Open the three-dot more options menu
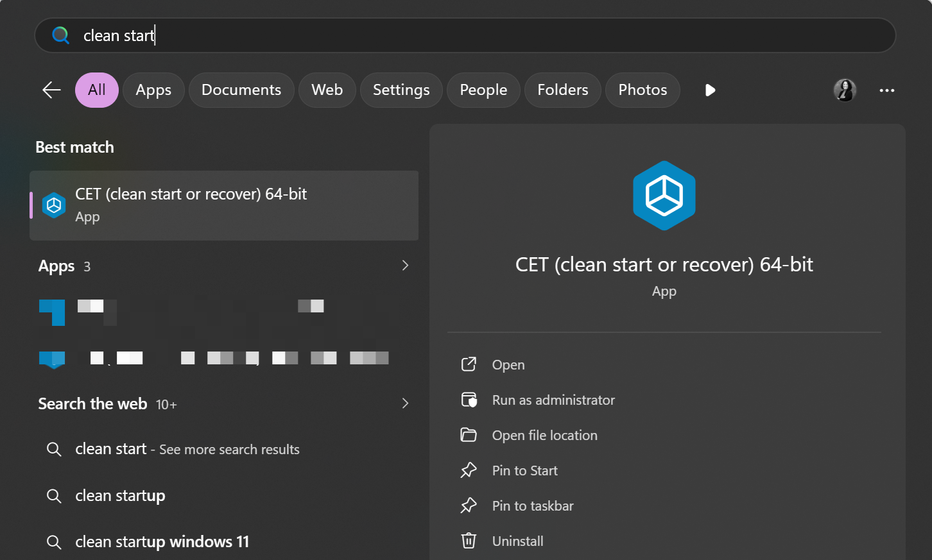Image resolution: width=932 pixels, height=560 pixels. coord(887,90)
